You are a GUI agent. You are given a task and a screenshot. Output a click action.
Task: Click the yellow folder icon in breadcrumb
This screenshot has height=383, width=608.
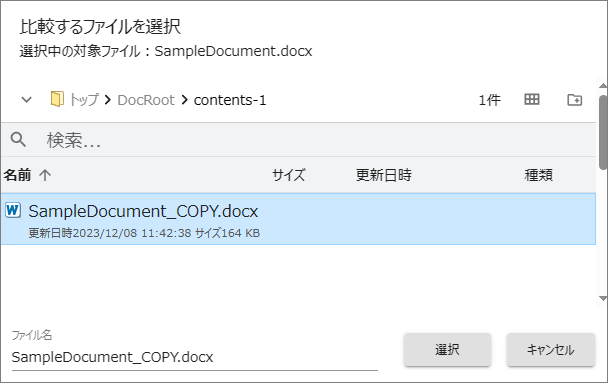pos(57,99)
